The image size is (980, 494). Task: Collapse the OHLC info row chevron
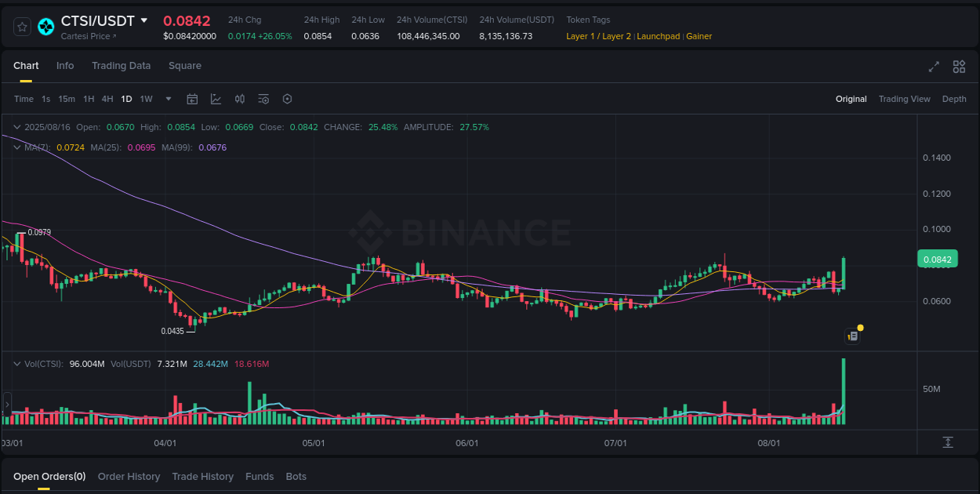click(16, 126)
